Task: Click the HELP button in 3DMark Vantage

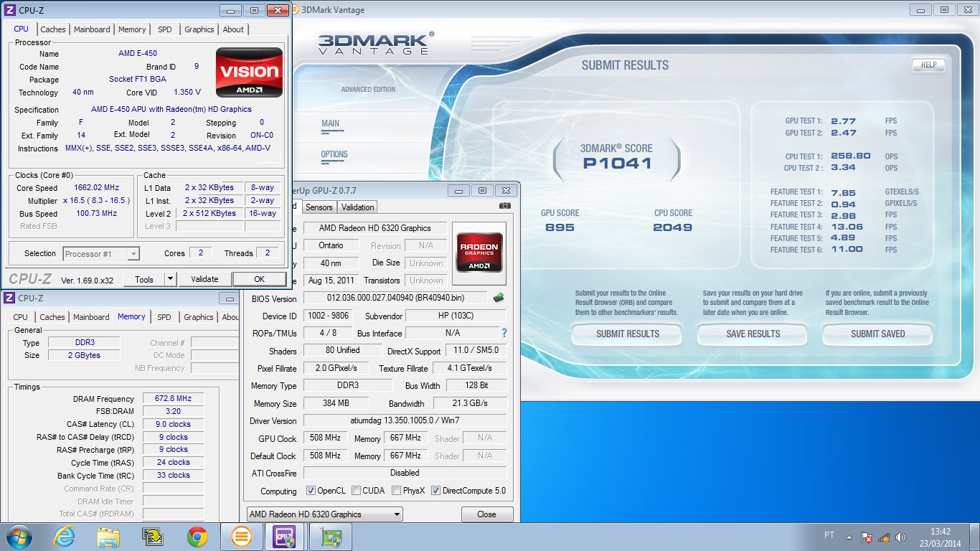Action: [928, 65]
